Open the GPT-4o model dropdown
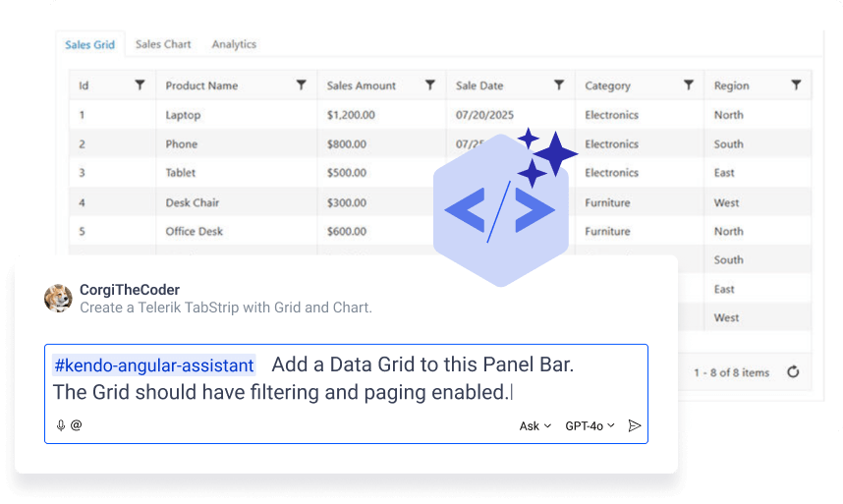The image size is (843, 504). tap(590, 426)
